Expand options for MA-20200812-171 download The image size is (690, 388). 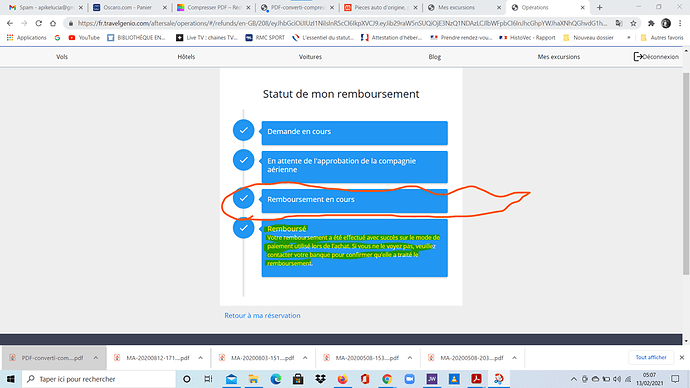click(x=200, y=358)
